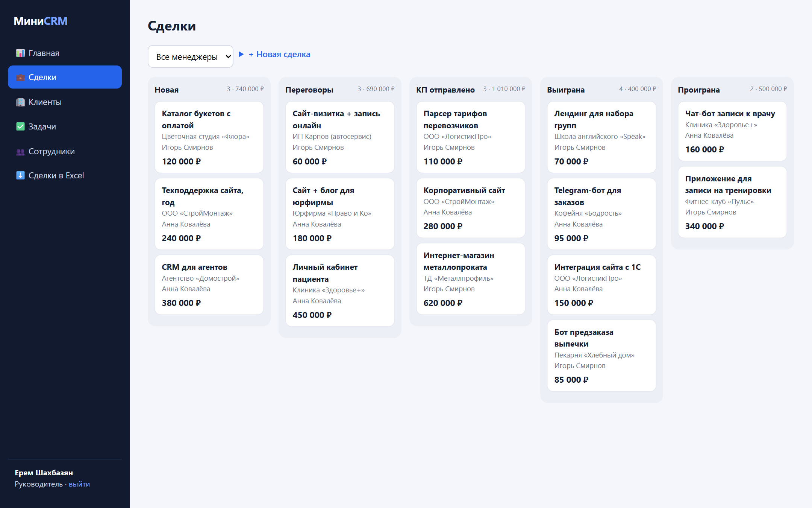Open Задачи section in the sidebar
Viewport: 812px width, 508px height.
65,126
